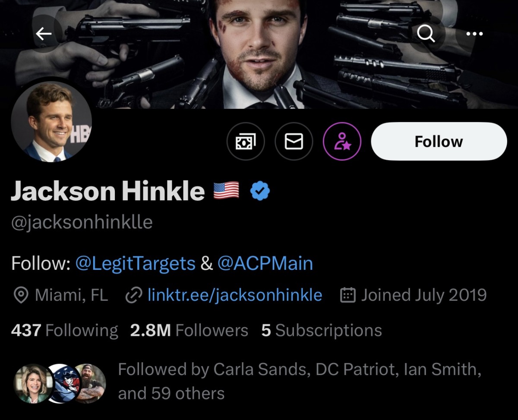Viewport: 518px width, 420px height.
Task: Open direct message envelope icon
Action: pyautogui.click(x=294, y=141)
